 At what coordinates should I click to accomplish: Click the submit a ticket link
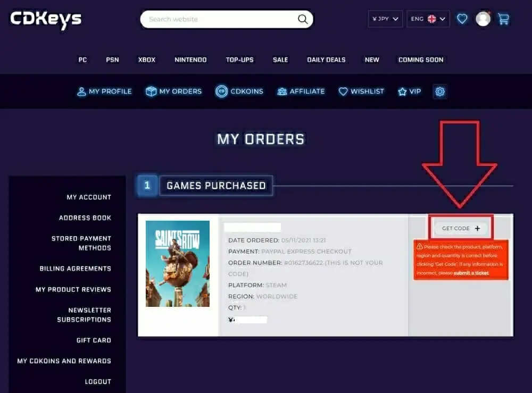coord(471,273)
